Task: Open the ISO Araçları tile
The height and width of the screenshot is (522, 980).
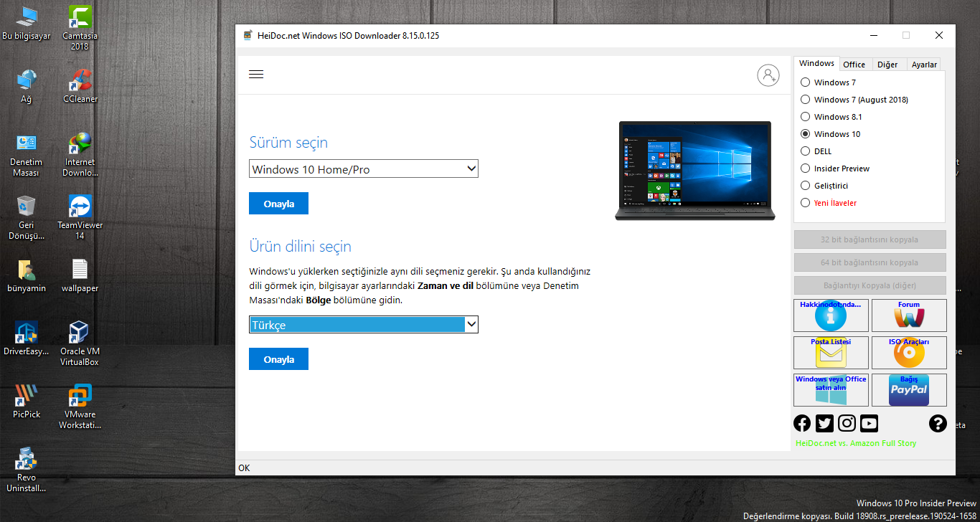Action: pyautogui.click(x=909, y=353)
